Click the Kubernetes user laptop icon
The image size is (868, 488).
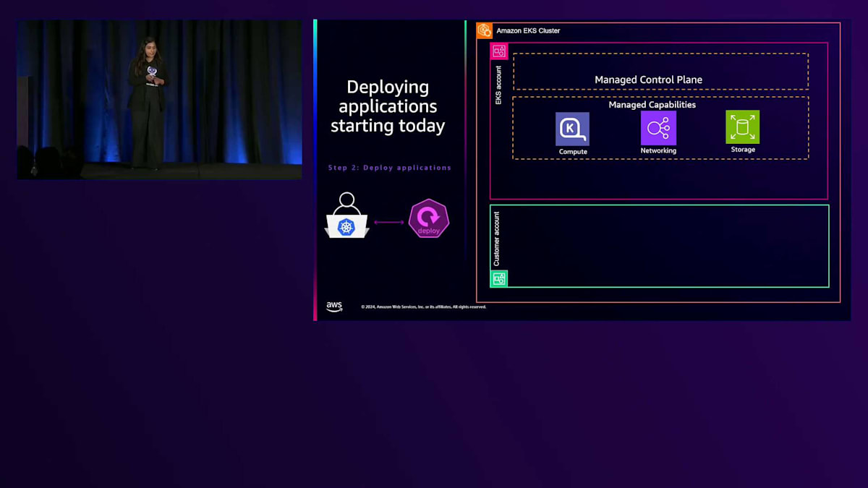tap(347, 215)
